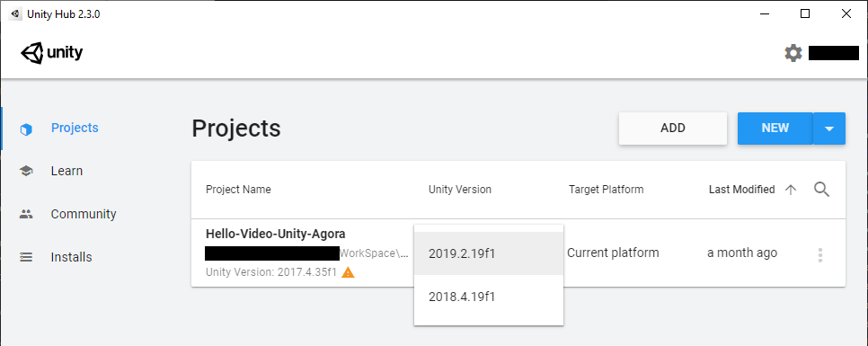Click the Learn graduation cap icon

click(x=26, y=171)
